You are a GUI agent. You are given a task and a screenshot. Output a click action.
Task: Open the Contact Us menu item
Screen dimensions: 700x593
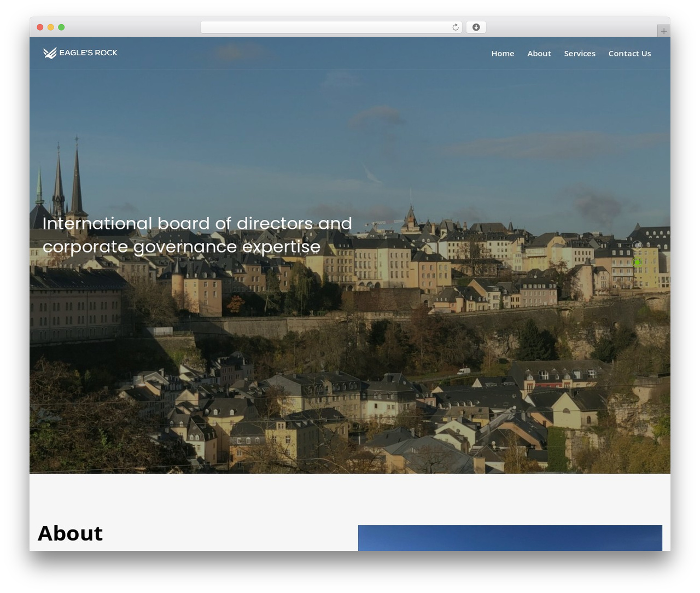pyautogui.click(x=629, y=54)
